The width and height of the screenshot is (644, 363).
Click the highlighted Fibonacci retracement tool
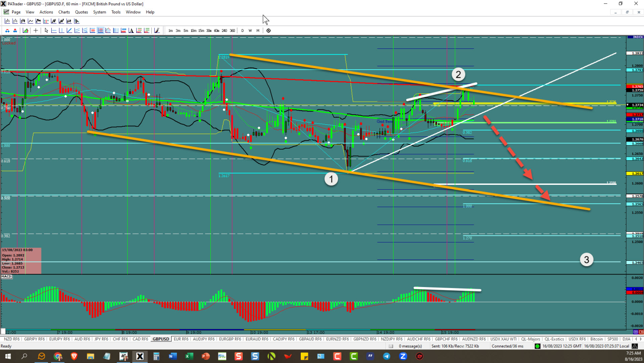(x=100, y=30)
